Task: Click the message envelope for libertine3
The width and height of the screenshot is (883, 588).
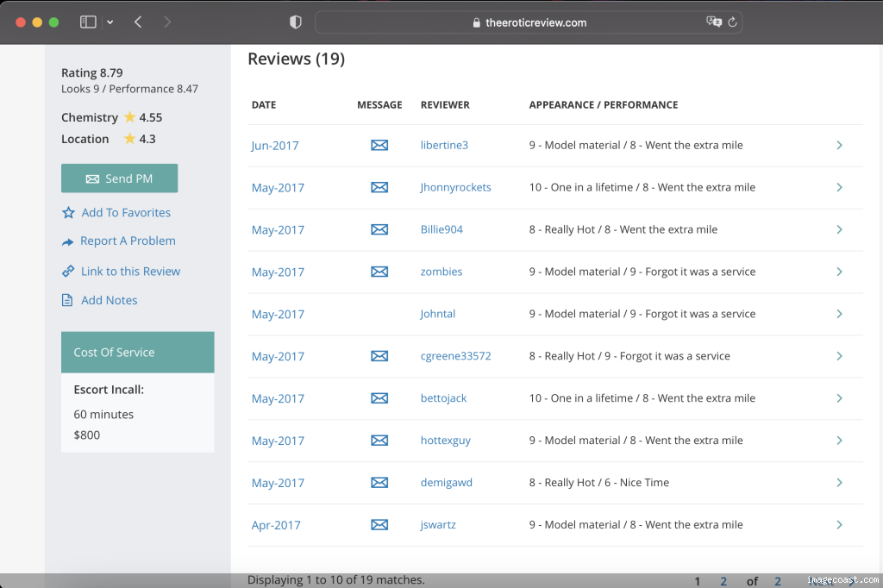Action: (379, 146)
